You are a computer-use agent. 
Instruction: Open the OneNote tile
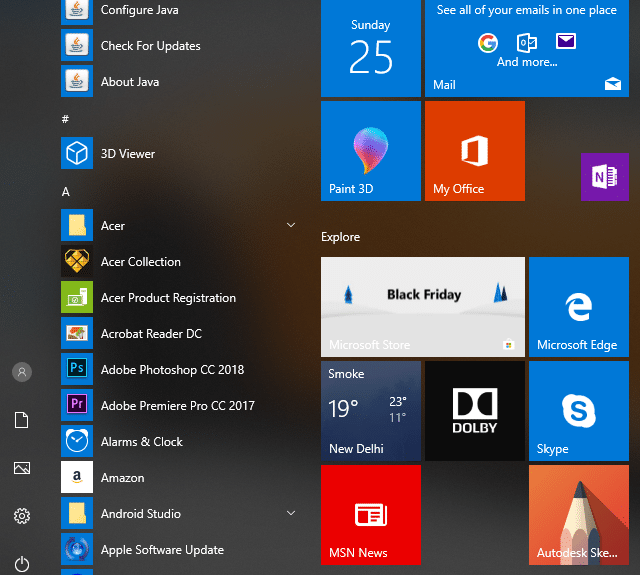pyautogui.click(x=604, y=177)
